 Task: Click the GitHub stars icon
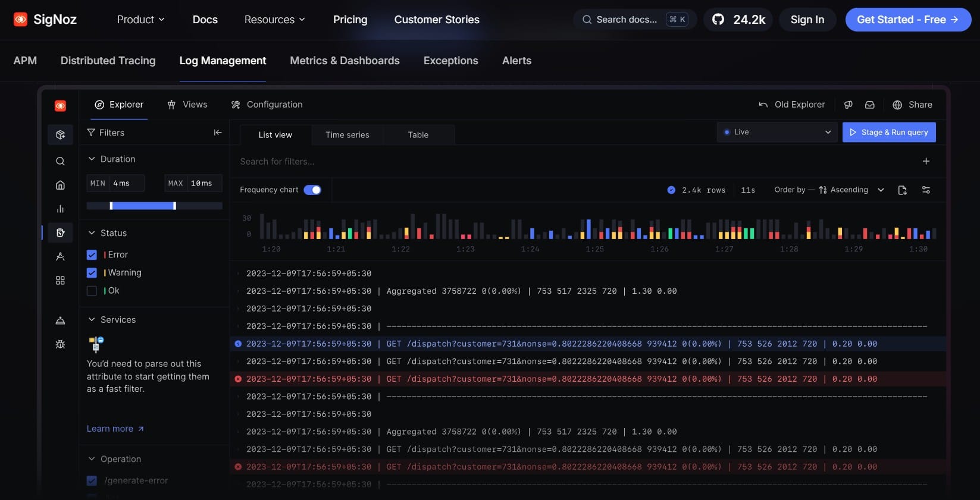click(718, 20)
